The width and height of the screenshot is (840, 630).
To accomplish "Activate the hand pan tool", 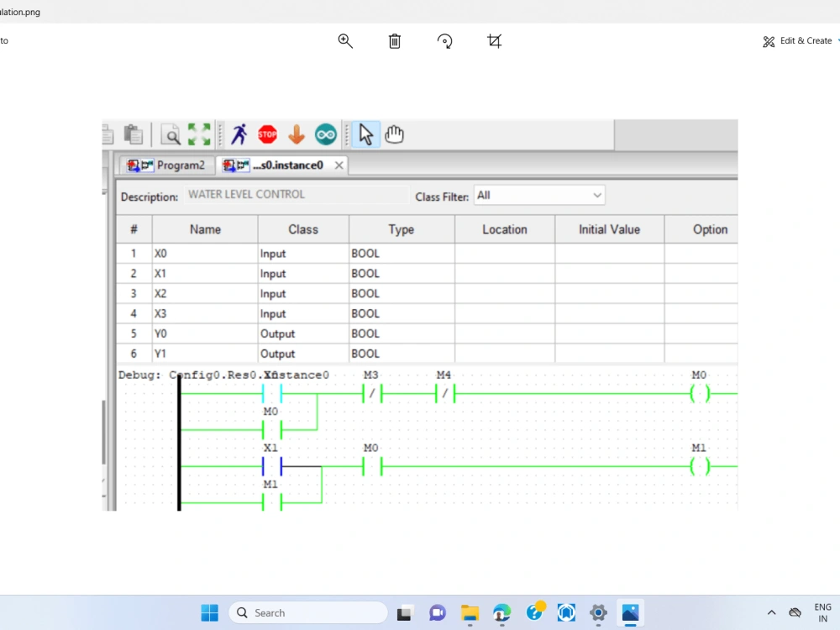I will pos(394,134).
